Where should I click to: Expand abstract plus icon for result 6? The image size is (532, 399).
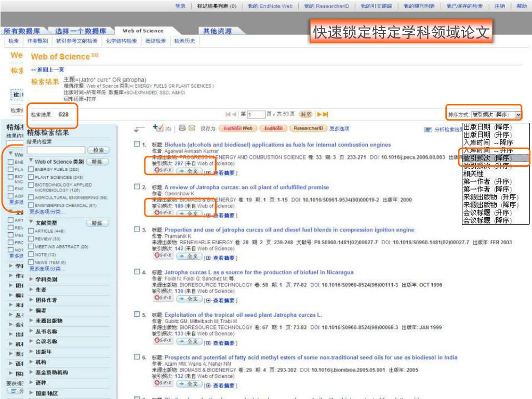click(208, 386)
